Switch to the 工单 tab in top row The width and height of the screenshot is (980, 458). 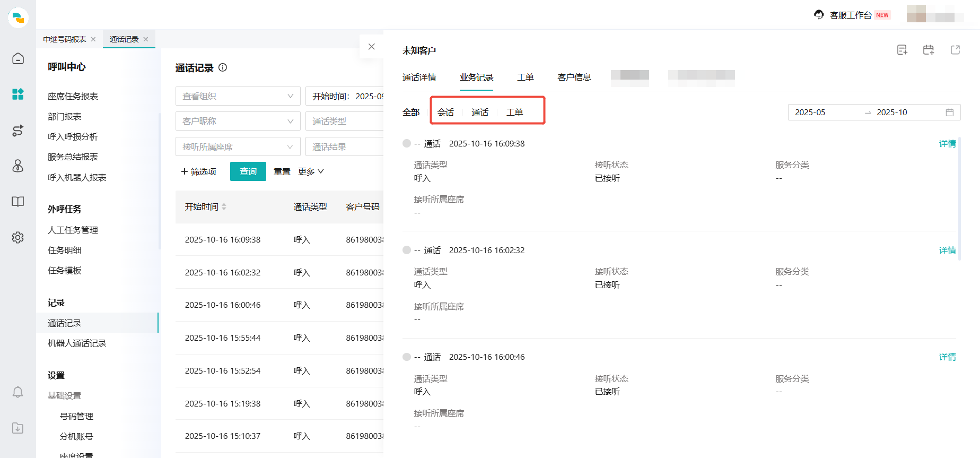click(525, 77)
